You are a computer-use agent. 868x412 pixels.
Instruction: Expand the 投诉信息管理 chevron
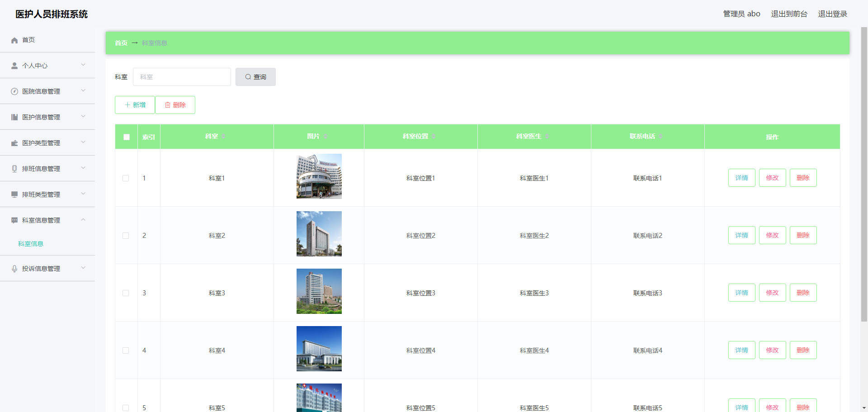click(x=83, y=268)
